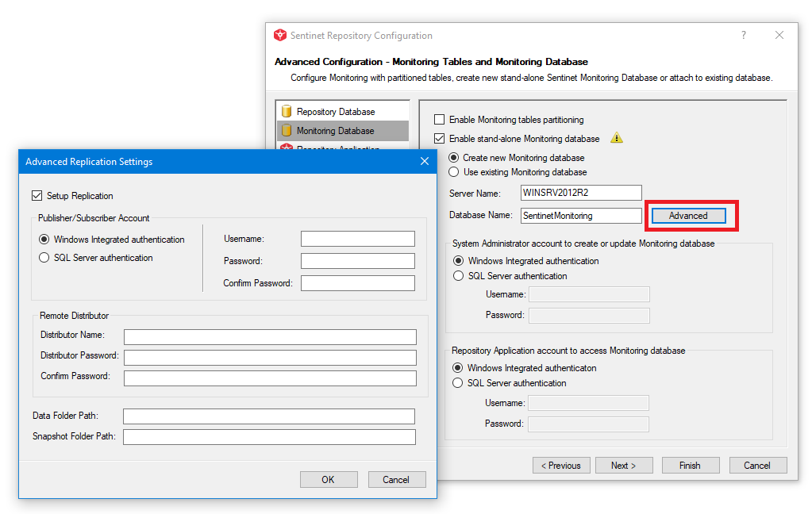Open the Advanced replication settings button
Screen dimensions: 812x514
688,216
